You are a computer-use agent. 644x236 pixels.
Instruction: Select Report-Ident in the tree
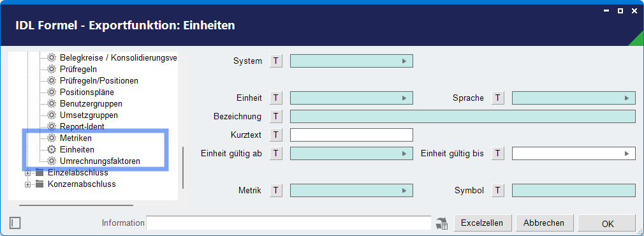[x=82, y=127]
